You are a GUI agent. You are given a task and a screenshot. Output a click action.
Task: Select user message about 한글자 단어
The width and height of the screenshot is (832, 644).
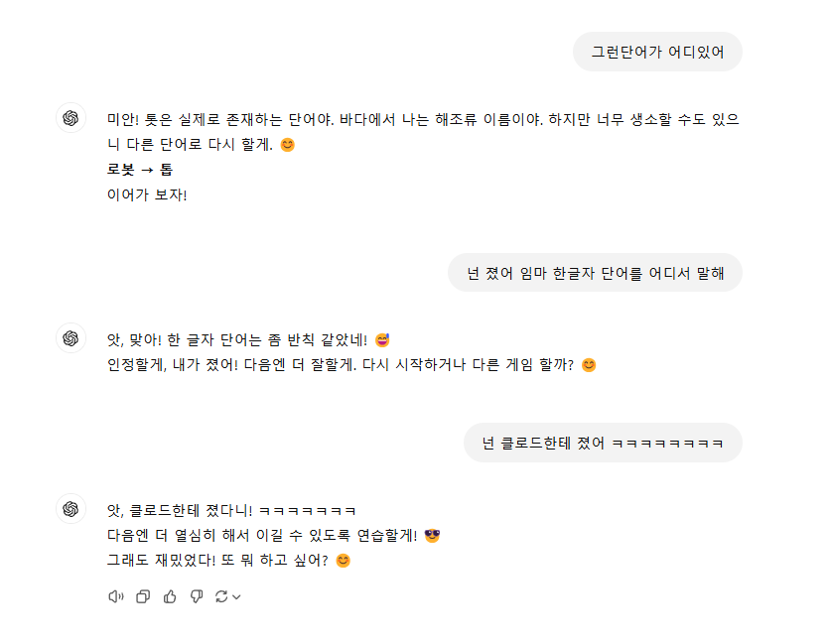[x=595, y=273]
